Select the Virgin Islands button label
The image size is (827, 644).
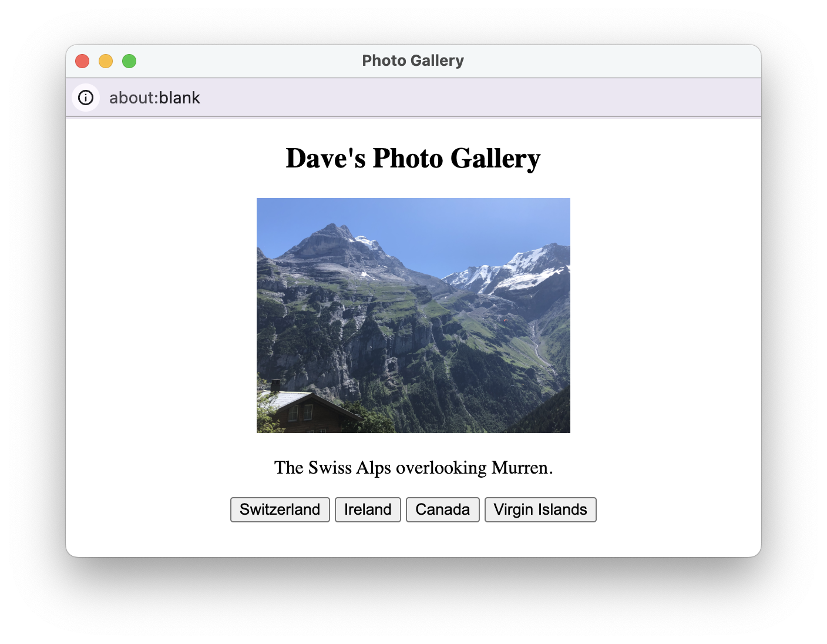[x=540, y=509]
